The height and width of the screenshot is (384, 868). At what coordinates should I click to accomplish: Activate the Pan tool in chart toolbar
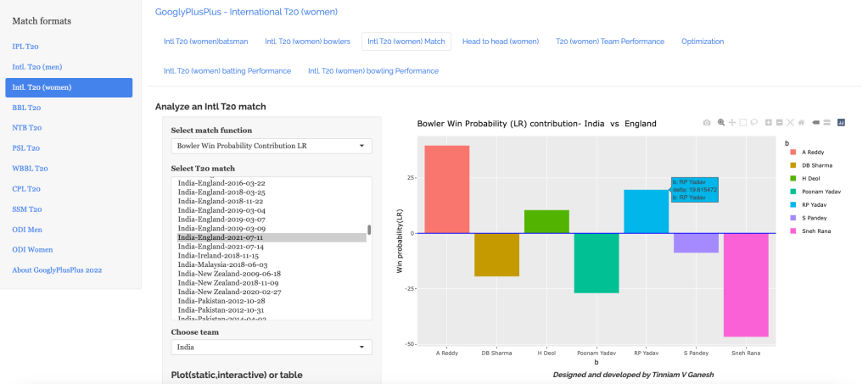point(731,123)
